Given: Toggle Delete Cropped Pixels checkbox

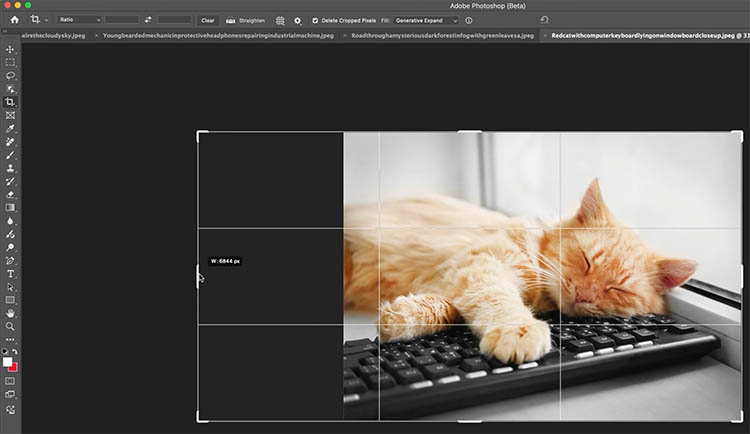Looking at the screenshot, I should coord(315,21).
